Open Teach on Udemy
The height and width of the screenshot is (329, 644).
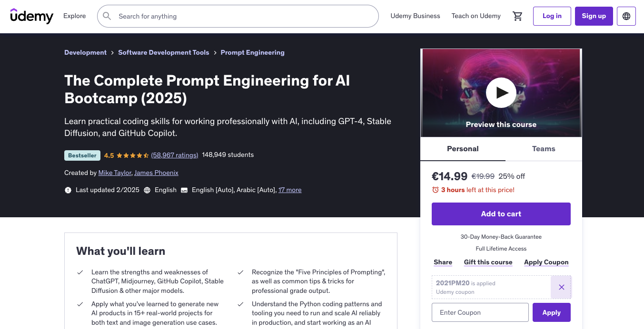[x=476, y=16]
